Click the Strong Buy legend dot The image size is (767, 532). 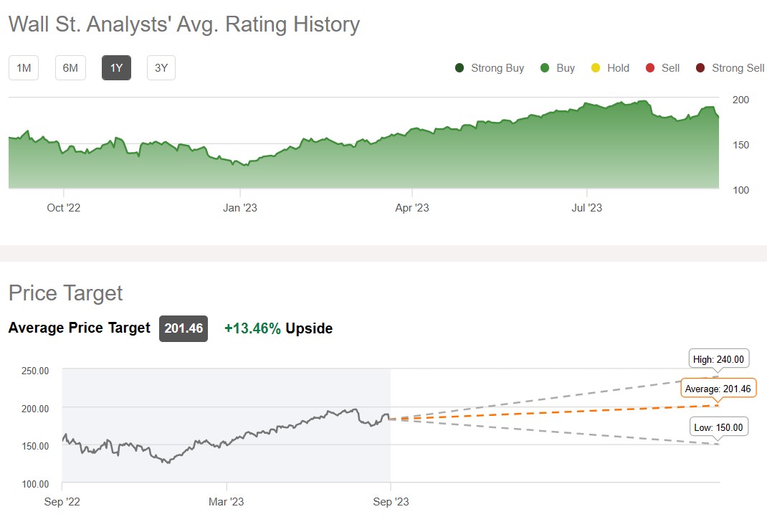459,68
